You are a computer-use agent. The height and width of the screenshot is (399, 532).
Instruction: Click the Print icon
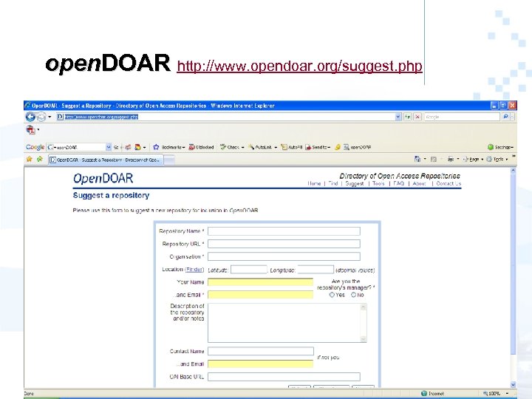coord(451,159)
